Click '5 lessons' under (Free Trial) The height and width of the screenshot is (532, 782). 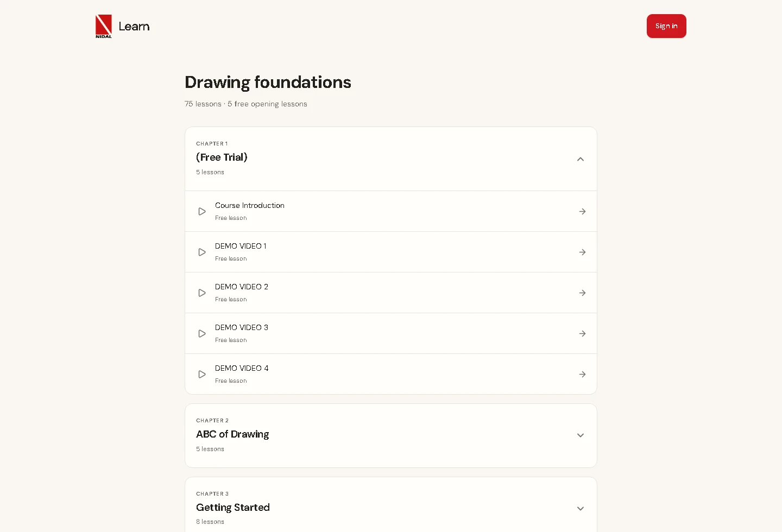[210, 172]
